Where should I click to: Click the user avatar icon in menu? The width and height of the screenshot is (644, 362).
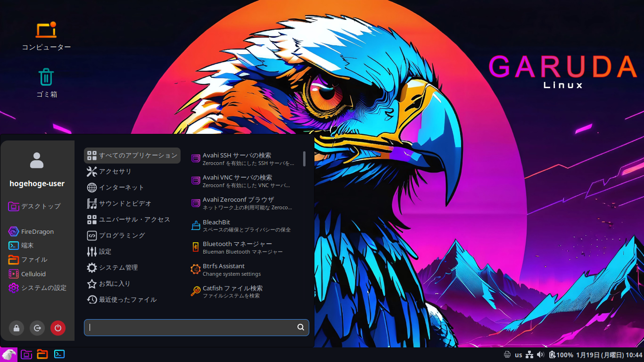tap(37, 160)
